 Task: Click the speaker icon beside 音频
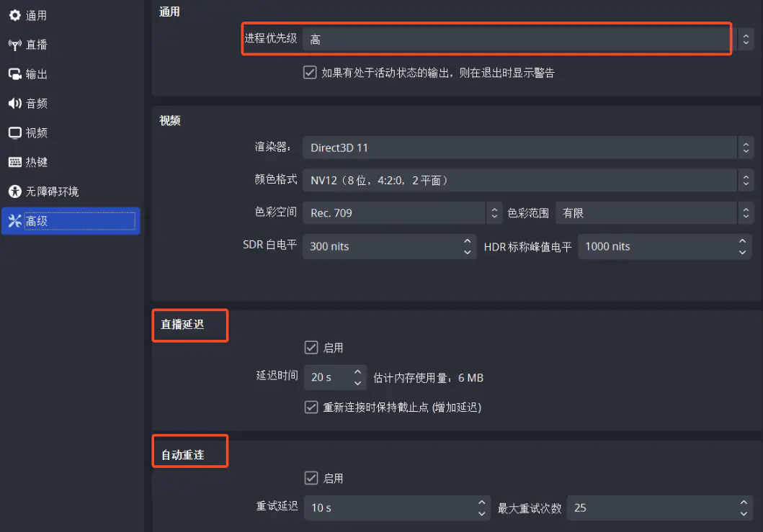tap(15, 104)
